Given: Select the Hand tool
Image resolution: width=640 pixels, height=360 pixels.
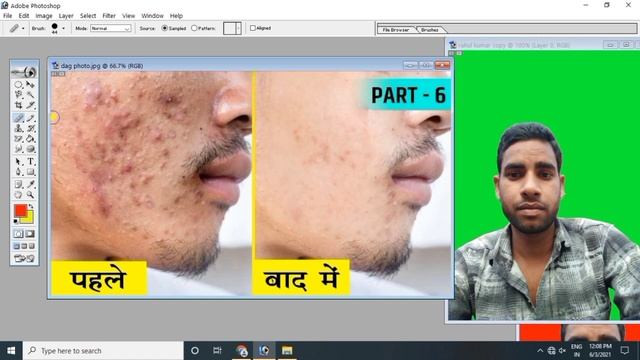Looking at the screenshot, I should [x=18, y=195].
